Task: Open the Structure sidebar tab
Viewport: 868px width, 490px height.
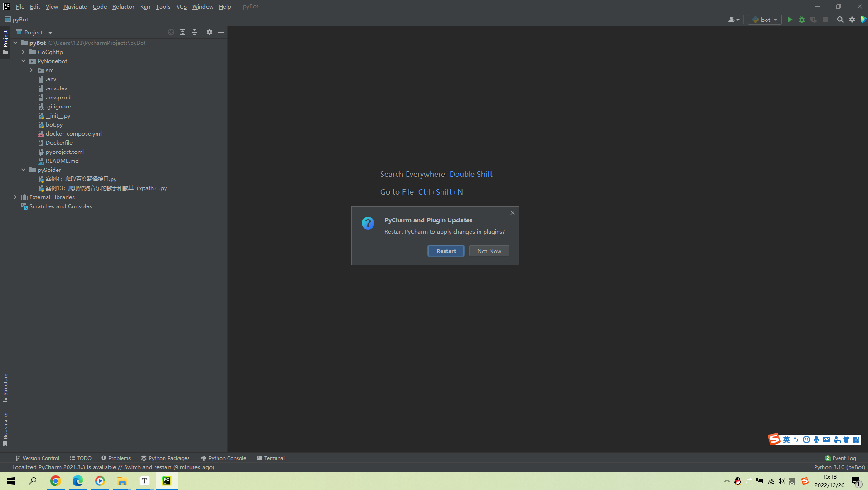Action: [x=5, y=388]
